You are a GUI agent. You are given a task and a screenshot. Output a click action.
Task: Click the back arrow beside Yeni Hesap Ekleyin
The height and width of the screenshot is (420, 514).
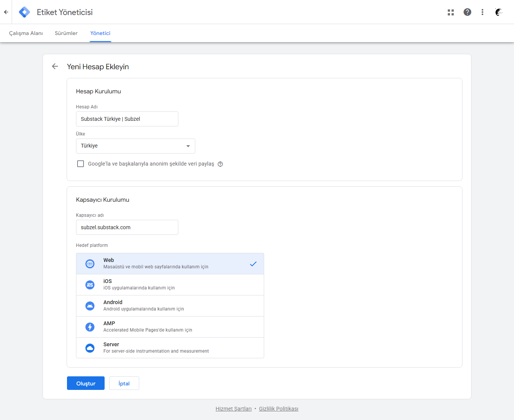pyautogui.click(x=55, y=66)
